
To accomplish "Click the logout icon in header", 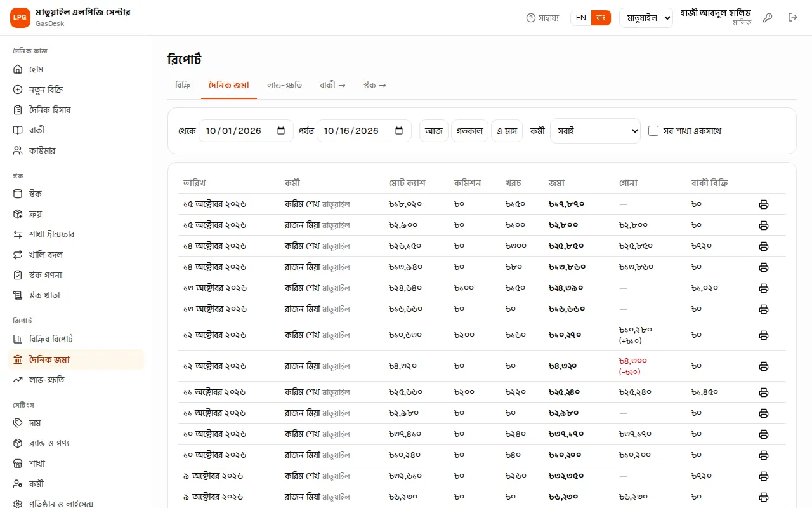I will point(793,18).
